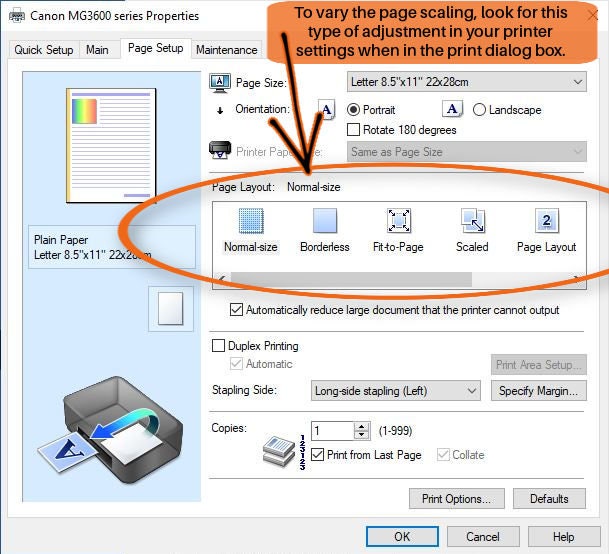Click the Copies number input field

(332, 431)
